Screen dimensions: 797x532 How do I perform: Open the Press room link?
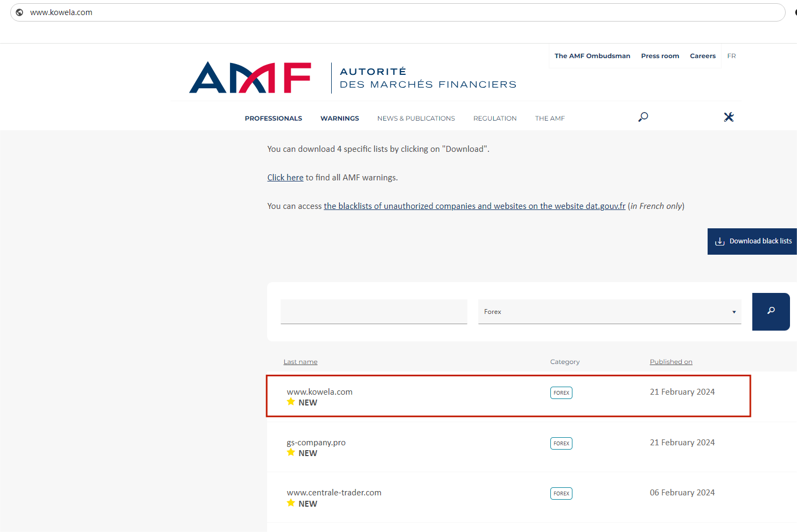click(x=660, y=56)
